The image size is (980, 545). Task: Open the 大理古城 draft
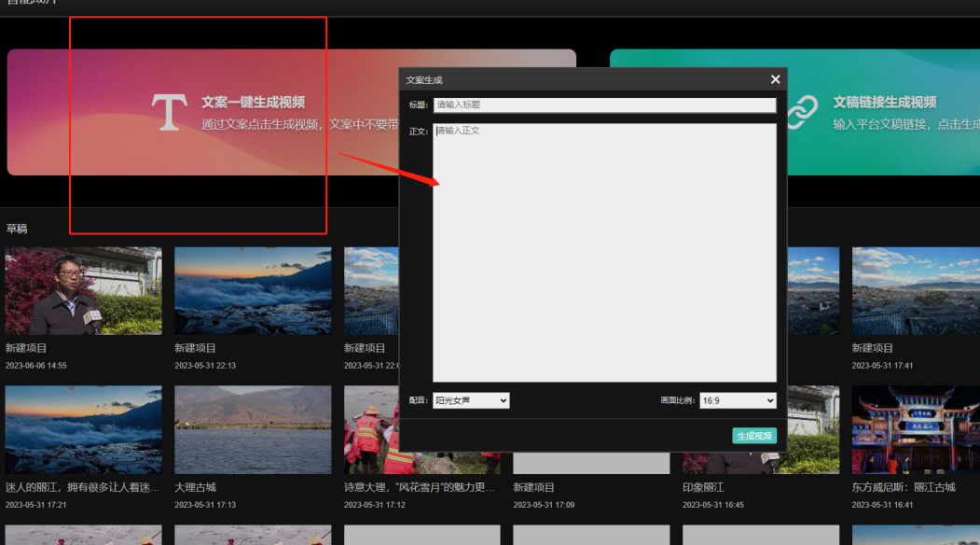253,429
